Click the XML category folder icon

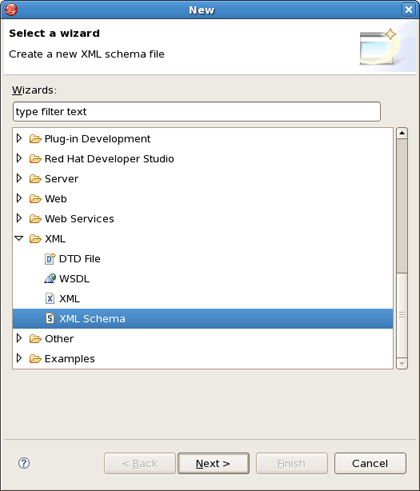click(35, 239)
